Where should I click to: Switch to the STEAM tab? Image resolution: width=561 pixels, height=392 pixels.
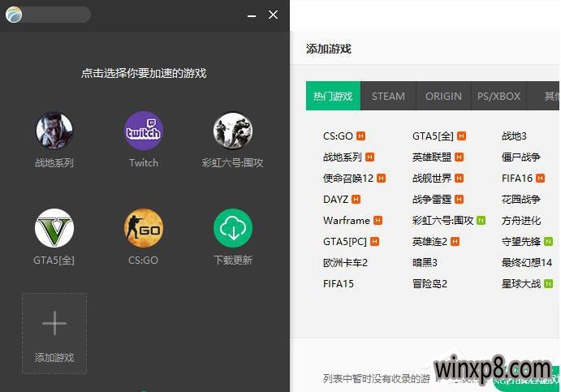point(388,96)
